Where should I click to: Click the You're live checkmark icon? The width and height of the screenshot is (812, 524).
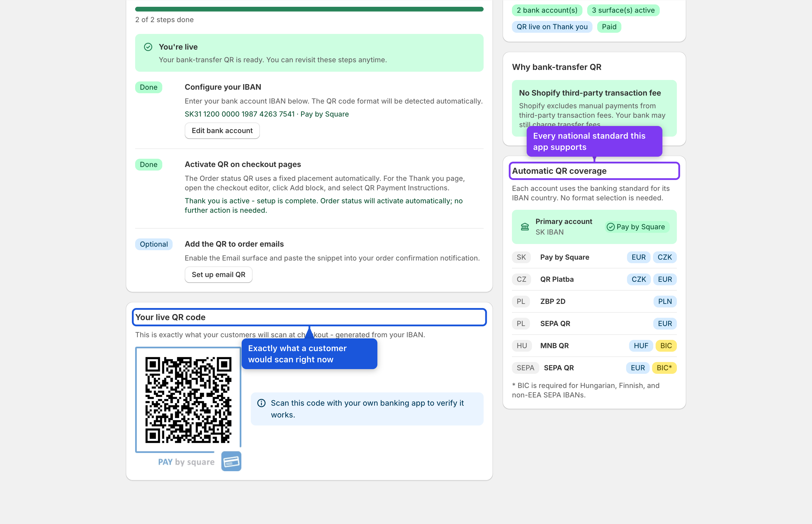pos(148,47)
